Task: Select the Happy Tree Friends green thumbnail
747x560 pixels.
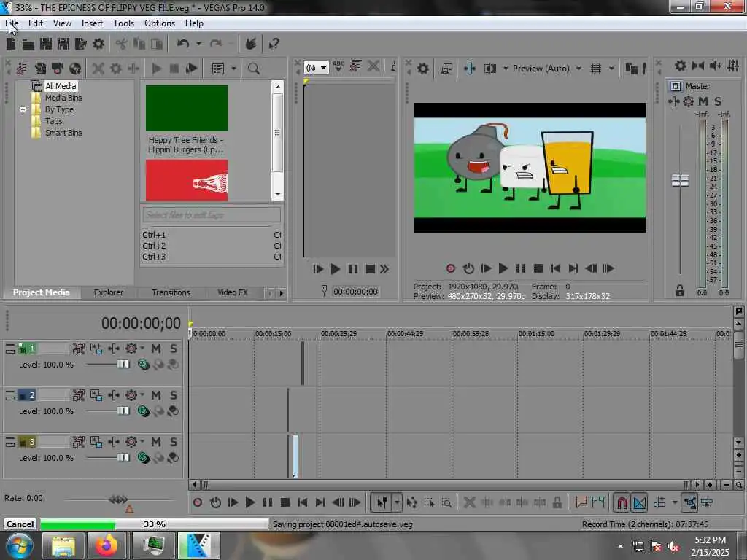Action: click(x=187, y=108)
